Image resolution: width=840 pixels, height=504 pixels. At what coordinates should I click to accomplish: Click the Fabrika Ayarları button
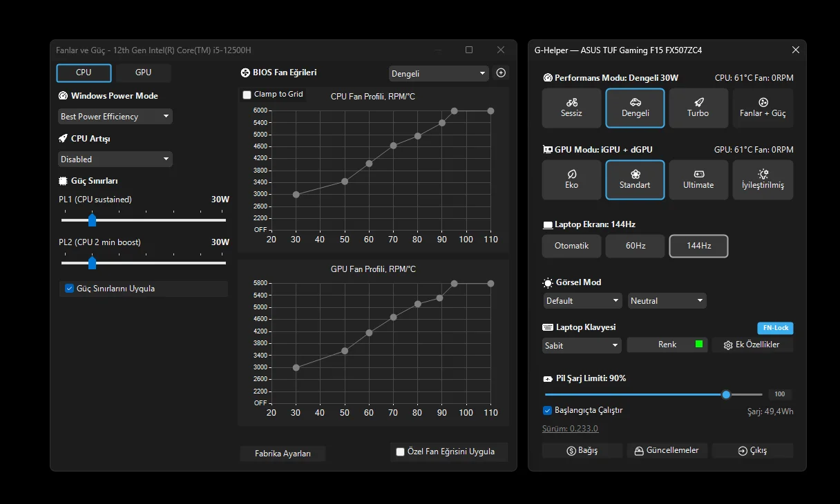coord(283,454)
